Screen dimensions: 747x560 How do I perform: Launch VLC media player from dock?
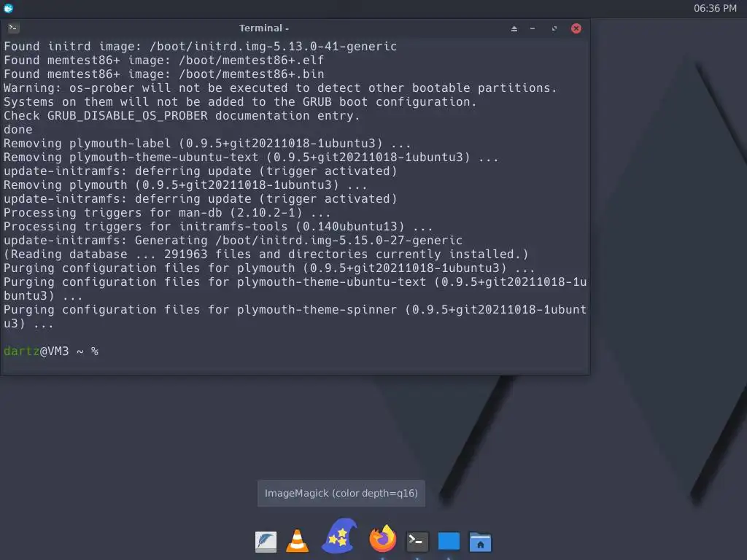pos(298,542)
